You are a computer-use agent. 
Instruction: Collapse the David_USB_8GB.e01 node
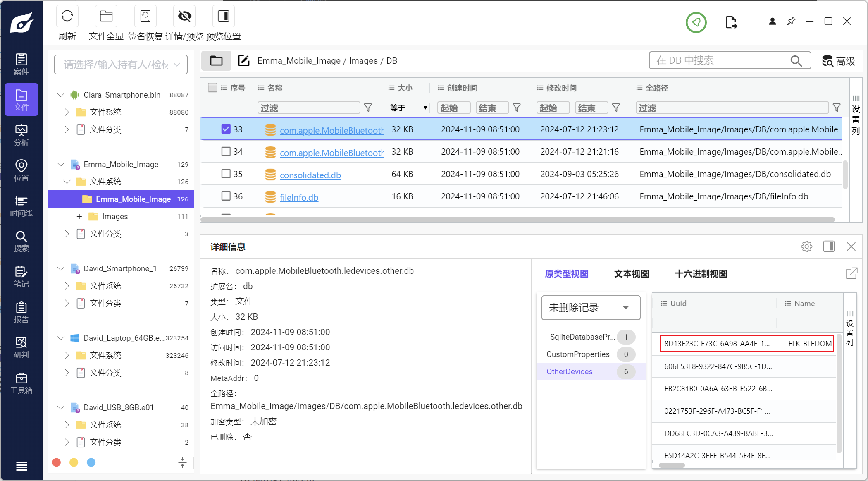point(61,407)
